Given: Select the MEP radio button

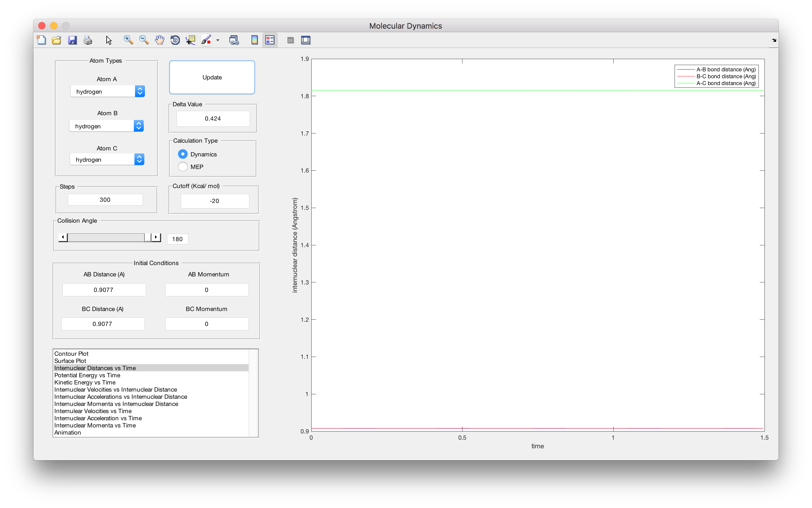Looking at the screenshot, I should point(183,167).
